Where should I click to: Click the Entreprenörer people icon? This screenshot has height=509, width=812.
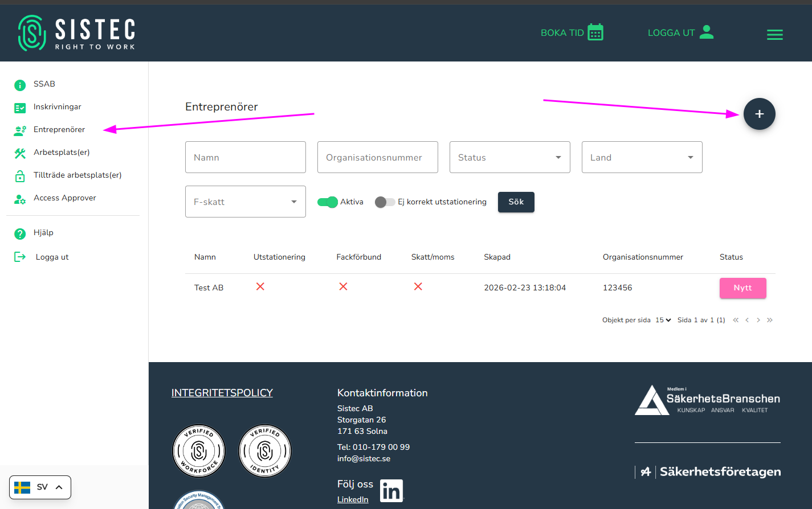point(20,130)
